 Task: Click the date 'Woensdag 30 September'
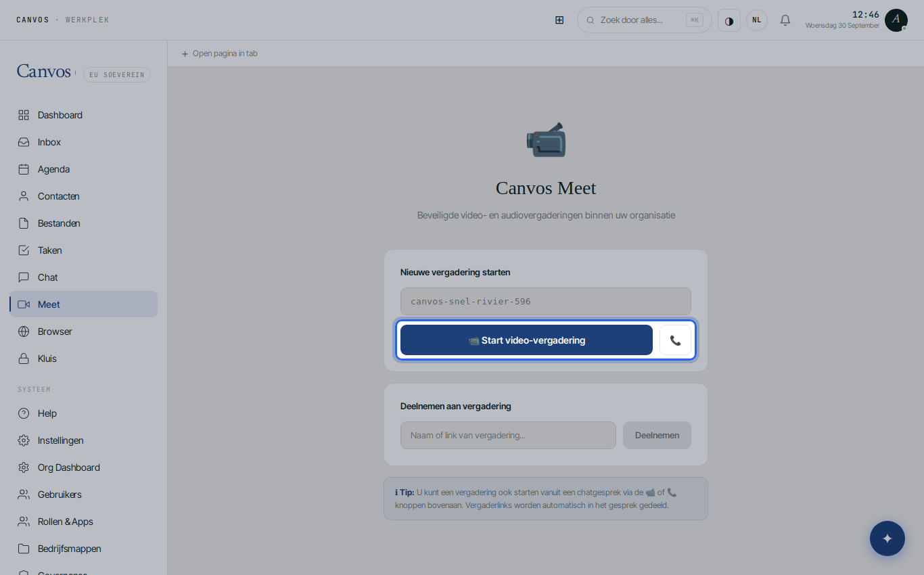coord(842,26)
